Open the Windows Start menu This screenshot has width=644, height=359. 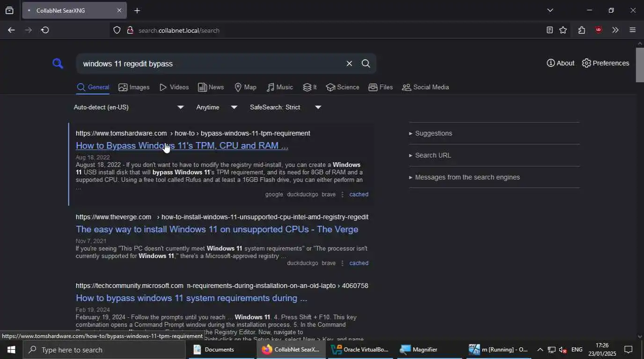pyautogui.click(x=11, y=350)
